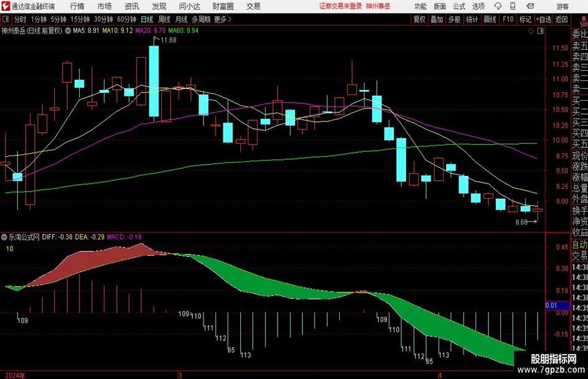Open the 选项 menu

(x=478, y=6)
